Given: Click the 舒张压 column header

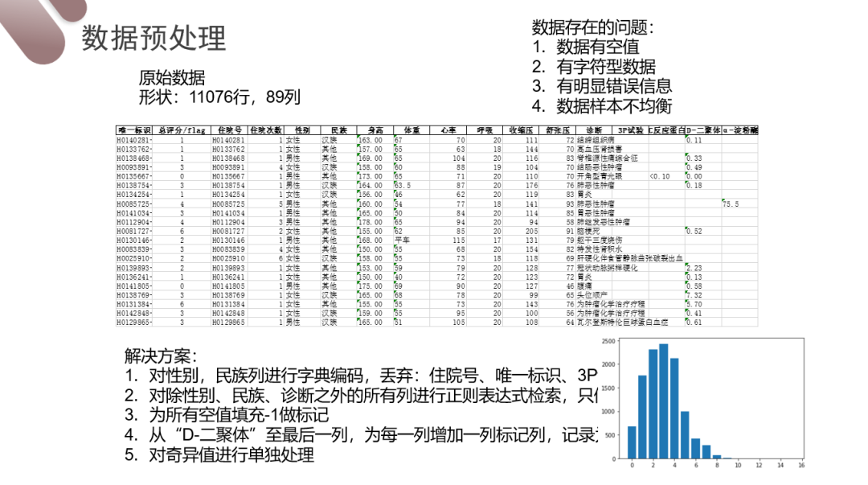Looking at the screenshot, I should [x=558, y=130].
